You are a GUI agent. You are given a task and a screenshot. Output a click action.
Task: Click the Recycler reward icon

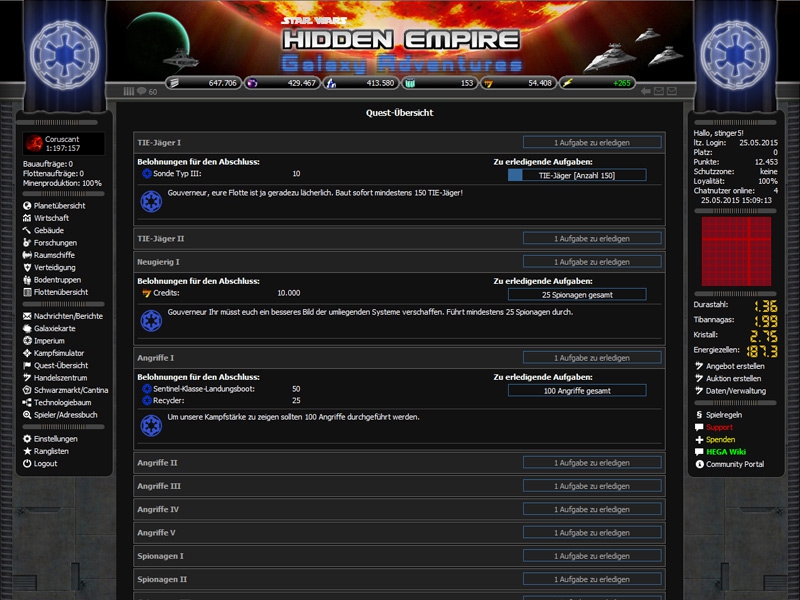(x=147, y=401)
